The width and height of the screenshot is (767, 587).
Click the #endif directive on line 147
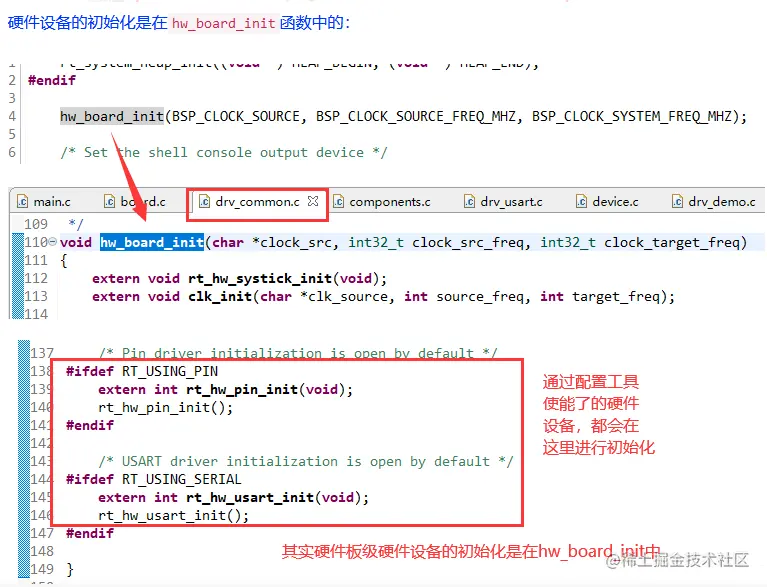90,533
